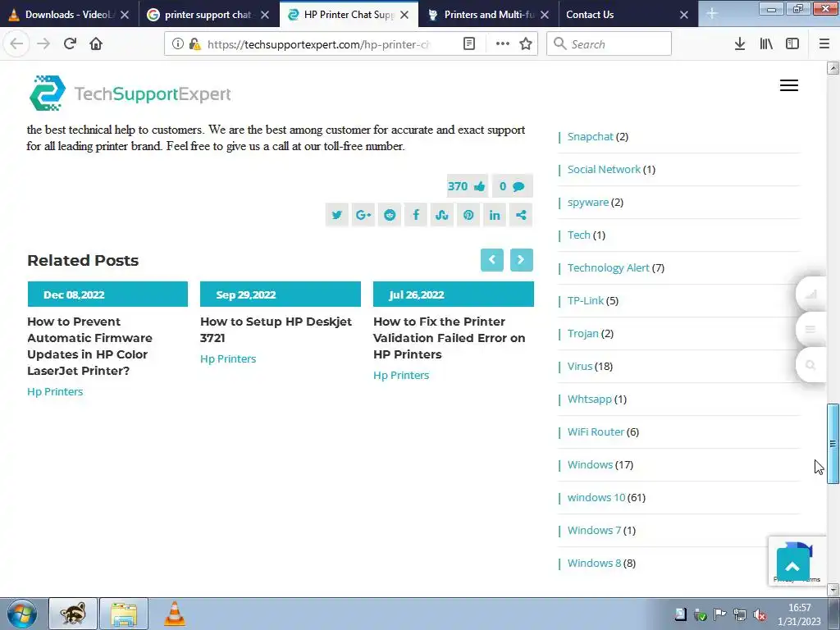Screen dimensions: 840x630
Task: Open Technology Alert category link
Action: [x=608, y=267]
